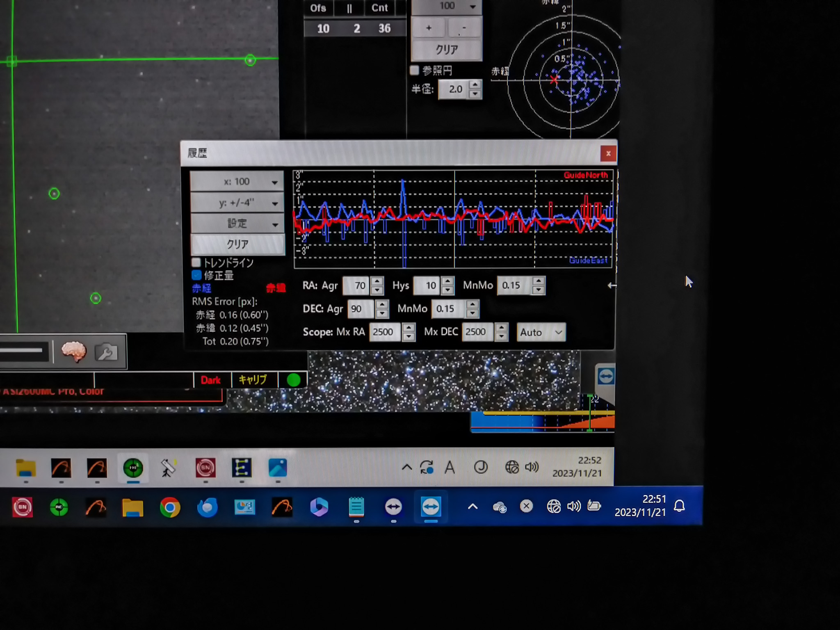Open Google Chrome from the local taskbar
Image resolution: width=840 pixels, height=630 pixels.
click(170, 508)
